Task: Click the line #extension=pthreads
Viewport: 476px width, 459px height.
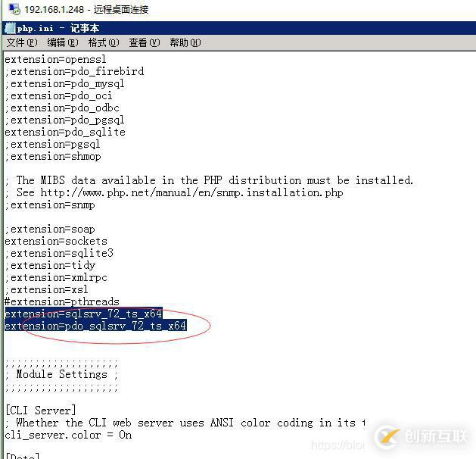Action: 62,301
